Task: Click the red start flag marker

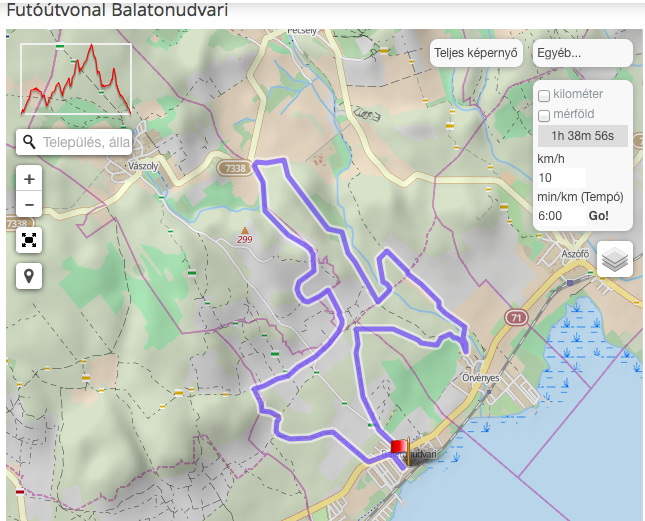Action: click(399, 447)
